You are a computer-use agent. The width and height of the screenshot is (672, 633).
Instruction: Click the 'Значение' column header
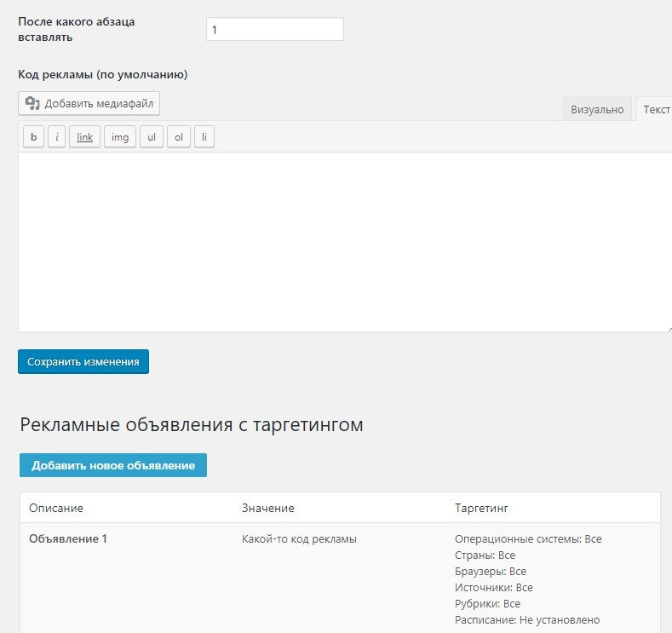click(x=267, y=509)
